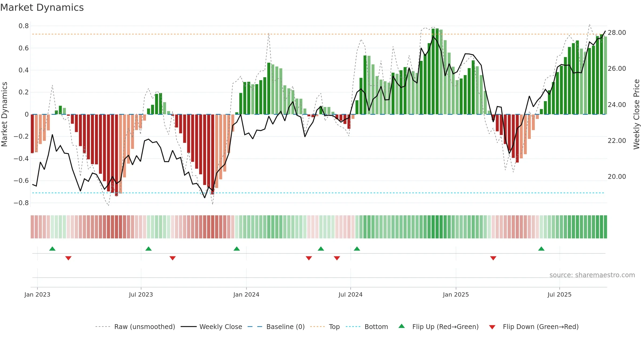Viewport: 644px width, 362px height.
Task: Click the Flip Down marker in April 2024
Action: [x=309, y=258]
